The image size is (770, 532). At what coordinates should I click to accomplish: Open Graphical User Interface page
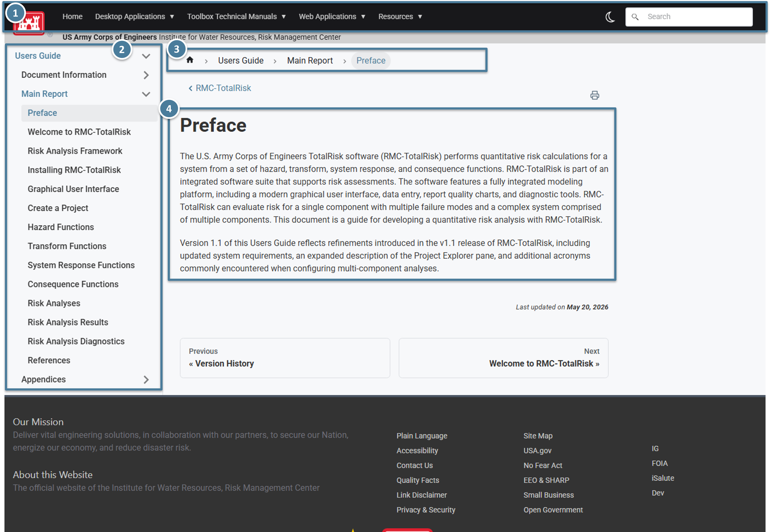pyautogui.click(x=73, y=189)
